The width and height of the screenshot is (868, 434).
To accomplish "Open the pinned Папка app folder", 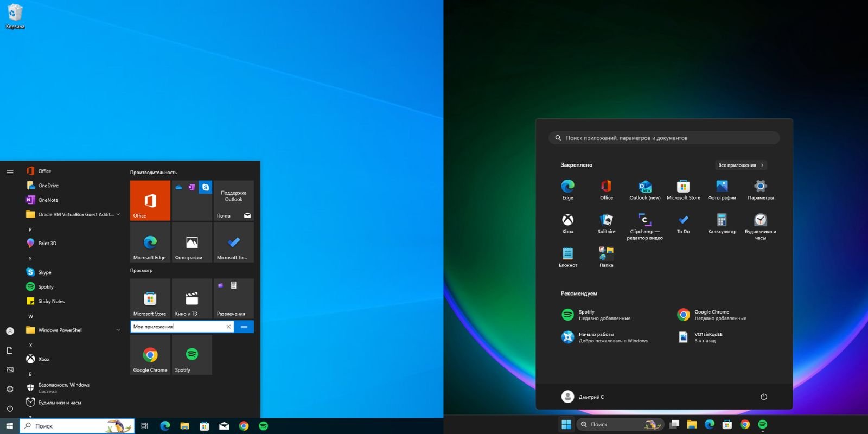I will (x=607, y=257).
